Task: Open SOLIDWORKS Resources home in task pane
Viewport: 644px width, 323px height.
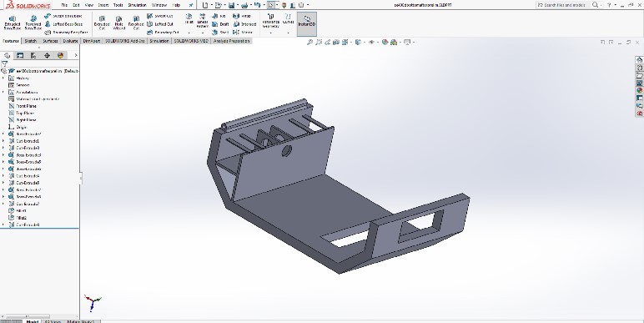Action: (x=640, y=60)
